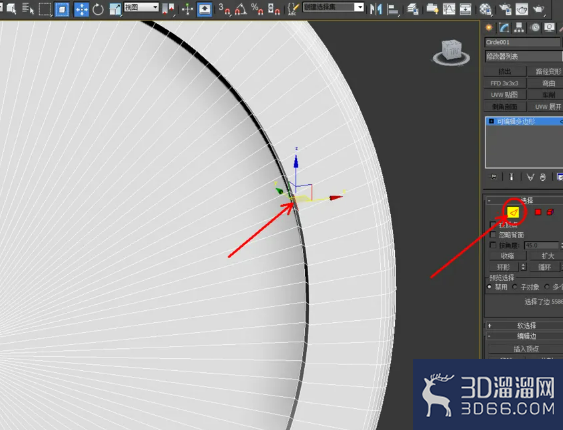
Task: Click the Mirror tool icon
Action: (x=376, y=9)
